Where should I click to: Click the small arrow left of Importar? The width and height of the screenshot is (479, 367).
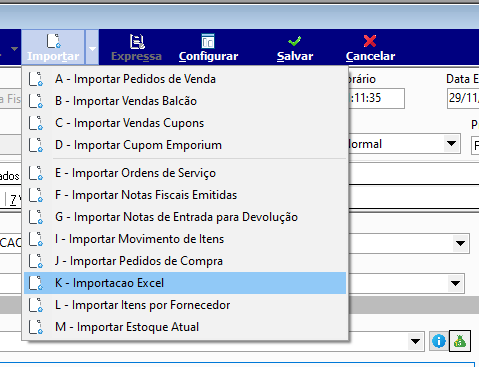(14, 49)
